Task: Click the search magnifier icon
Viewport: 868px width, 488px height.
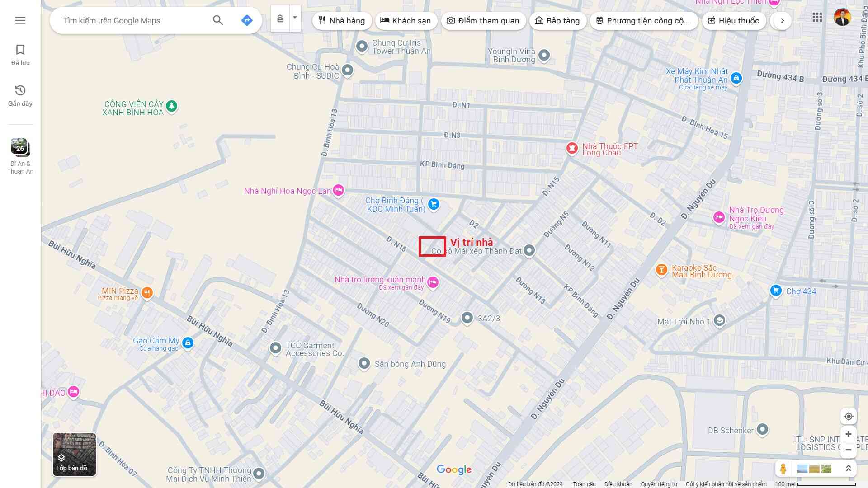Action: click(x=218, y=20)
